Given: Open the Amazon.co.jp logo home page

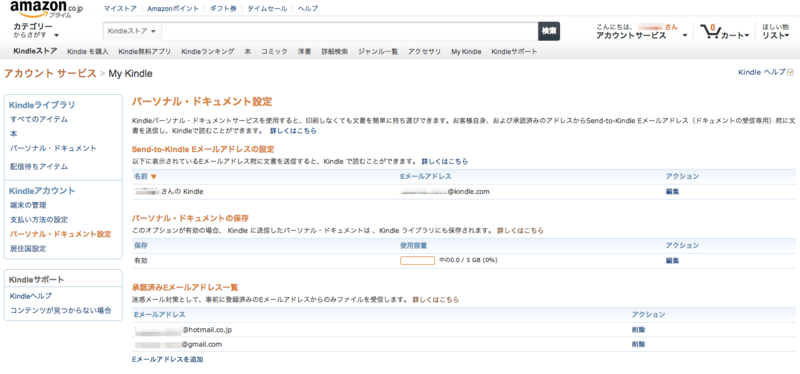Looking at the screenshot, I should coord(47,9).
